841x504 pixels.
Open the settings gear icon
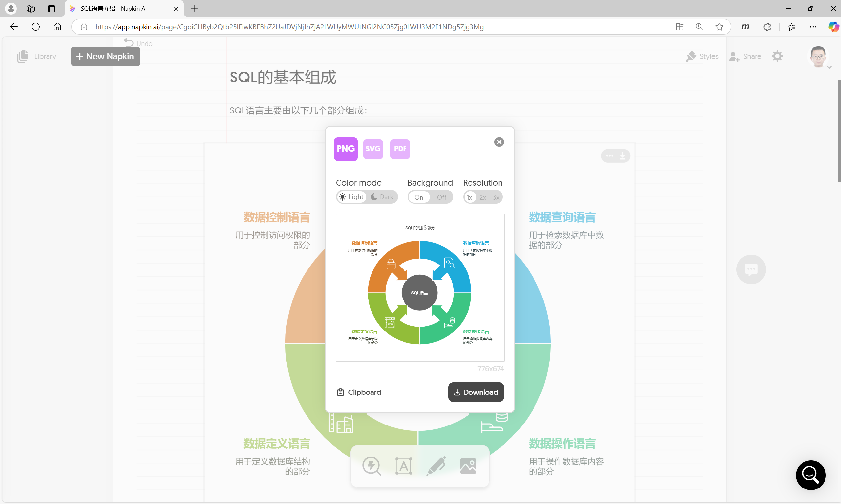click(777, 56)
